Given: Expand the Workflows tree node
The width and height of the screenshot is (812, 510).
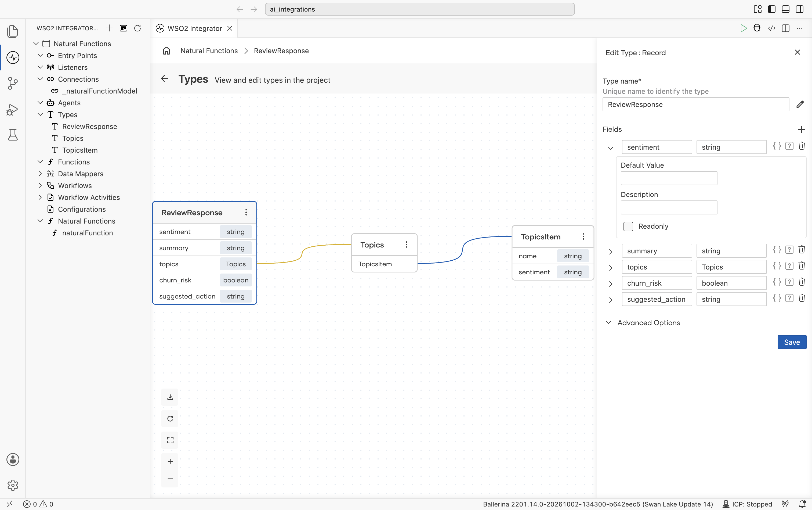Looking at the screenshot, I should 40,185.
